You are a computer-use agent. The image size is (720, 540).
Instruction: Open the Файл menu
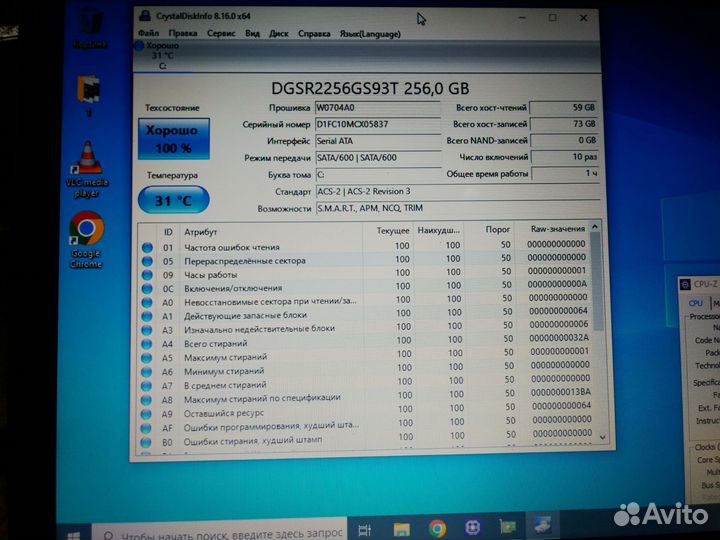148,33
